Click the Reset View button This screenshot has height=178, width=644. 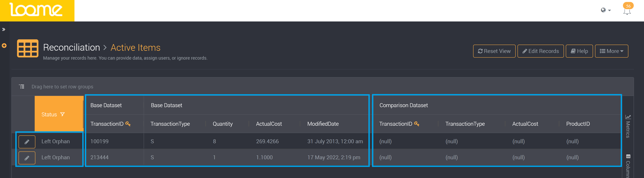tap(494, 51)
